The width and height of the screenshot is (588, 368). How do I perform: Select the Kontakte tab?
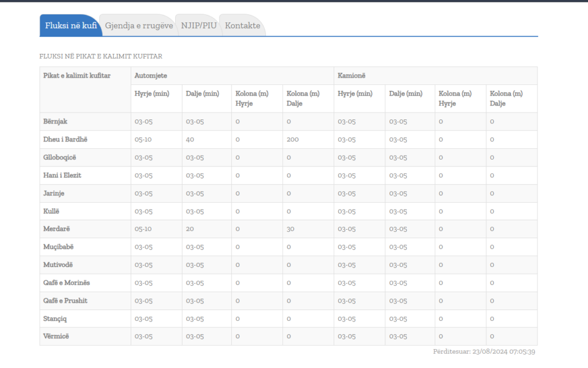[x=243, y=25]
